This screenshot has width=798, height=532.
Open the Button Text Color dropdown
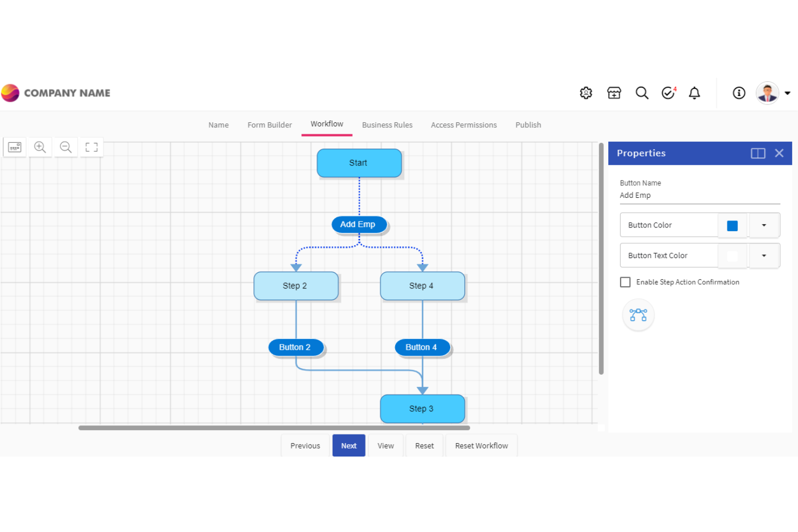pyautogui.click(x=765, y=255)
